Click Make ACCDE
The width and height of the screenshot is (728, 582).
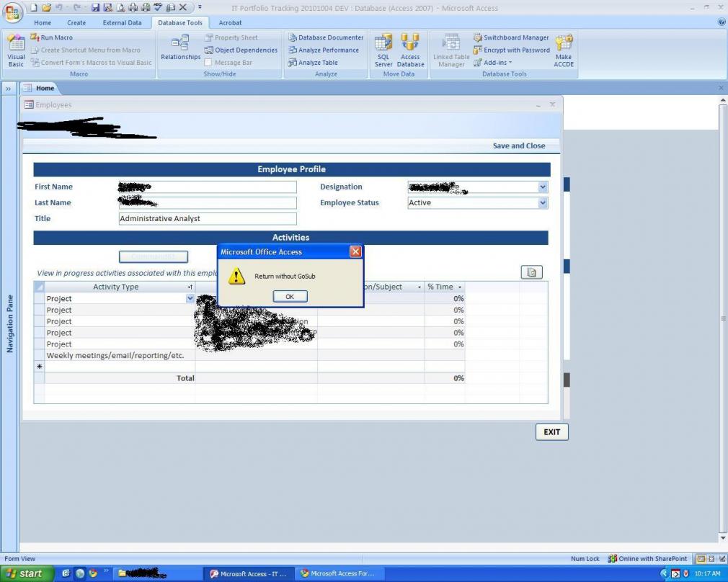point(564,50)
